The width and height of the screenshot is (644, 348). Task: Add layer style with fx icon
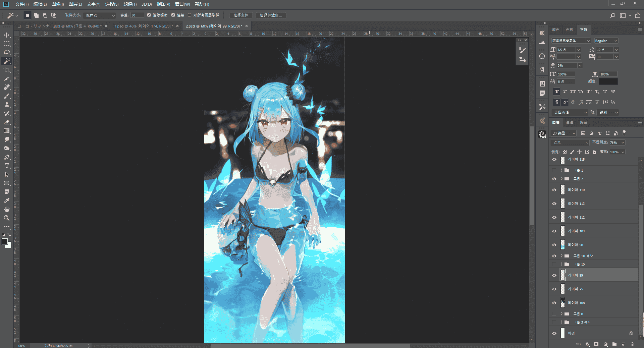point(588,344)
